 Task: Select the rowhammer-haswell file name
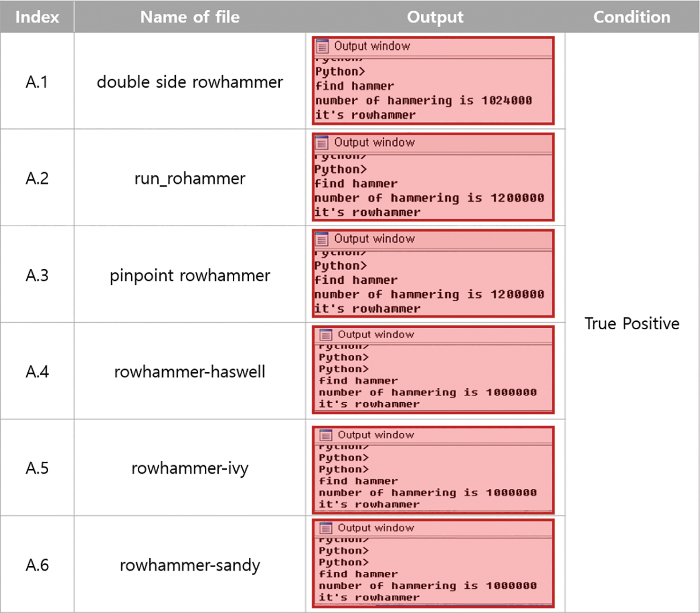pyautogui.click(x=189, y=371)
